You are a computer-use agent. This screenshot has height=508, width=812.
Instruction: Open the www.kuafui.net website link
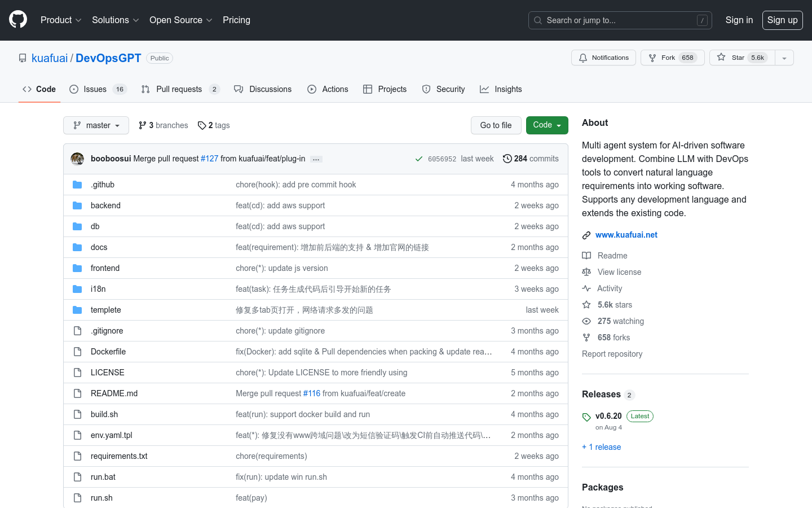point(626,234)
